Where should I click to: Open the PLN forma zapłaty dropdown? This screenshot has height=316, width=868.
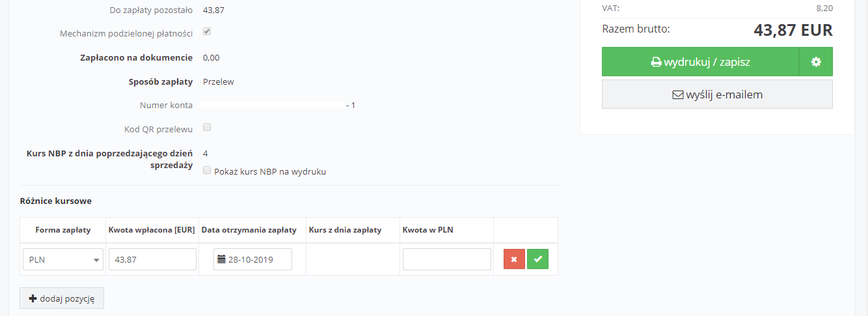[63, 259]
